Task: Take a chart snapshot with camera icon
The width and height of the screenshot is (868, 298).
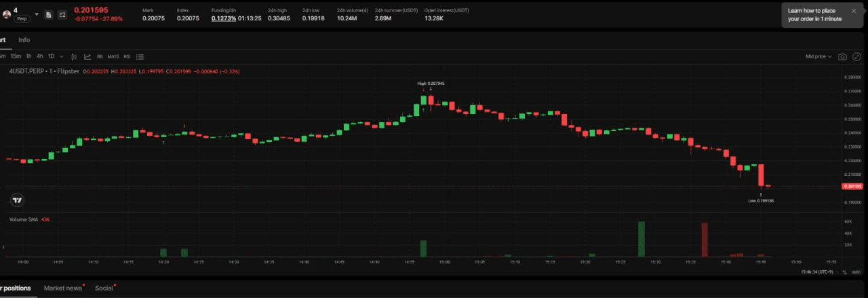Action: pos(842,56)
